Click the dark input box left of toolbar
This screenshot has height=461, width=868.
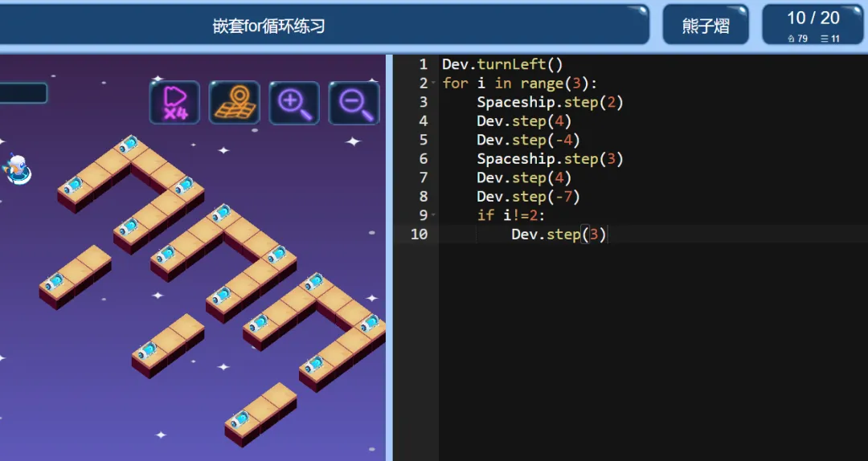pyautogui.click(x=23, y=93)
